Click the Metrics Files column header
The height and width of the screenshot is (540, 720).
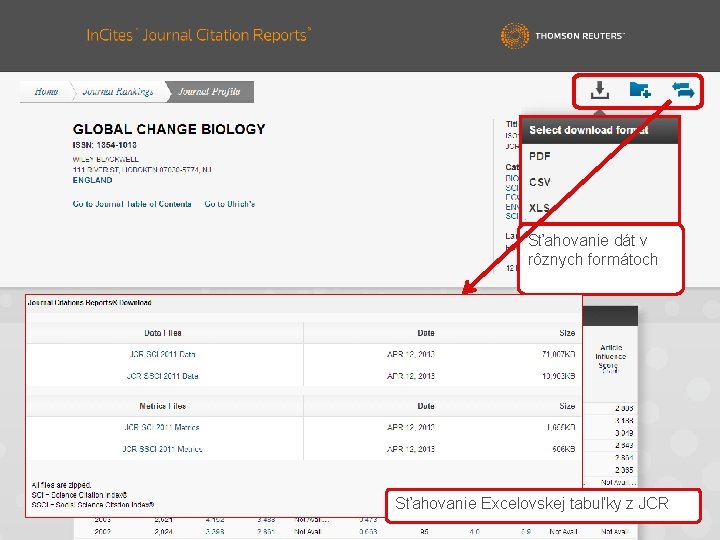(163, 406)
